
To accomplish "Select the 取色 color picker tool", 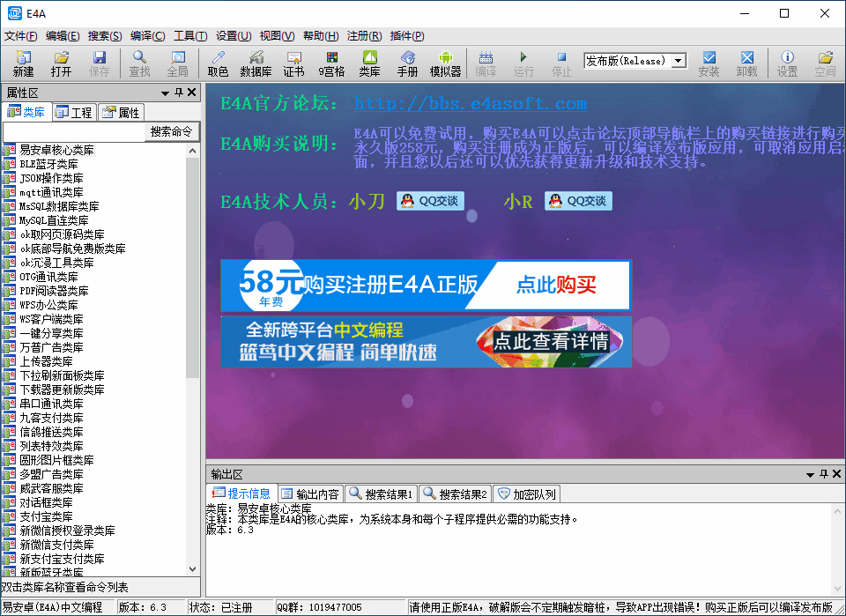I will point(218,63).
